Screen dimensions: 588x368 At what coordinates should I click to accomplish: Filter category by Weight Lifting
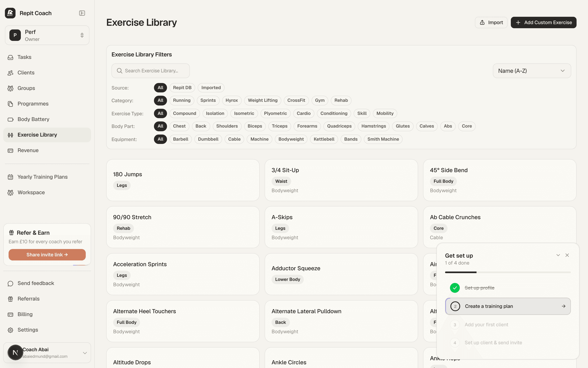point(263,101)
